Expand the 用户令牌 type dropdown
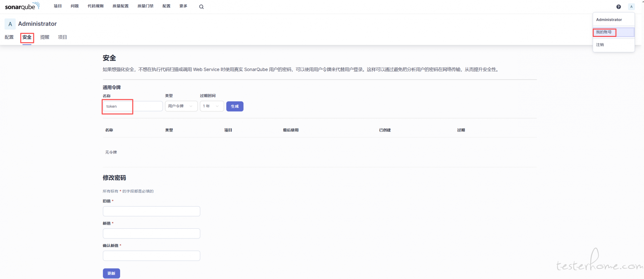 click(x=181, y=106)
